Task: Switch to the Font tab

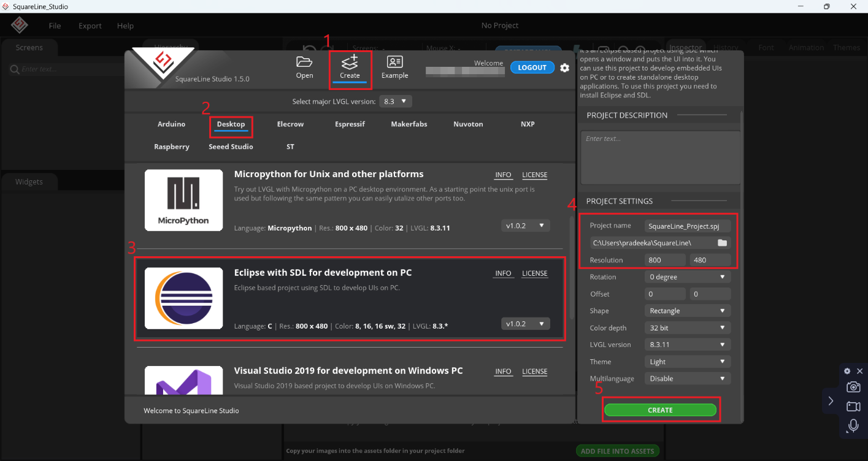Action: point(766,47)
